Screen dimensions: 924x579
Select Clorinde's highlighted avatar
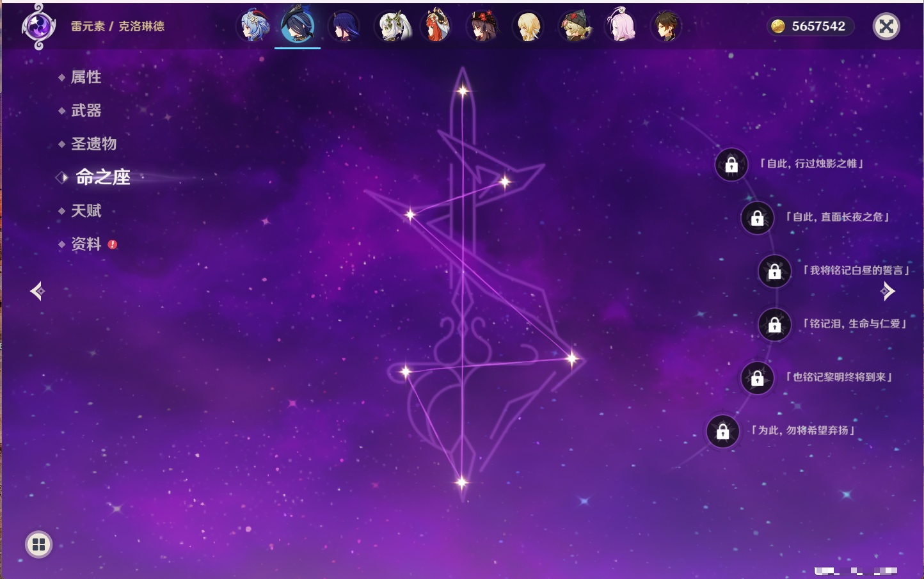click(298, 26)
